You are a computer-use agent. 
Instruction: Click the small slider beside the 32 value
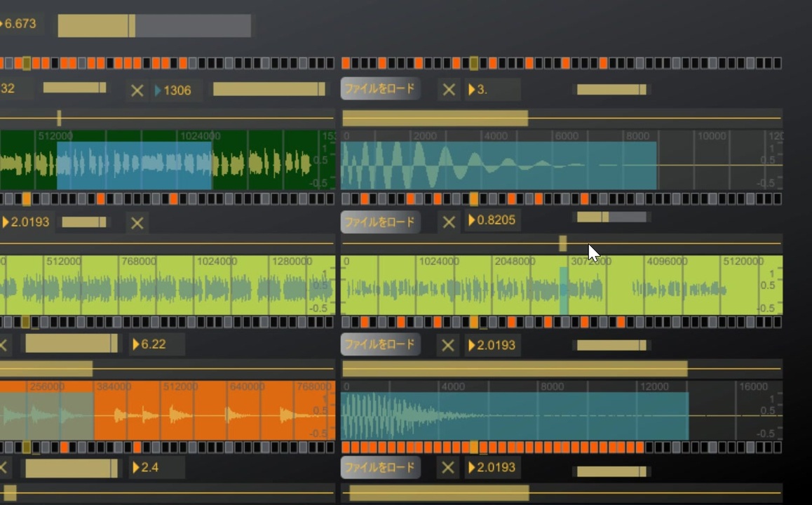[74, 87]
